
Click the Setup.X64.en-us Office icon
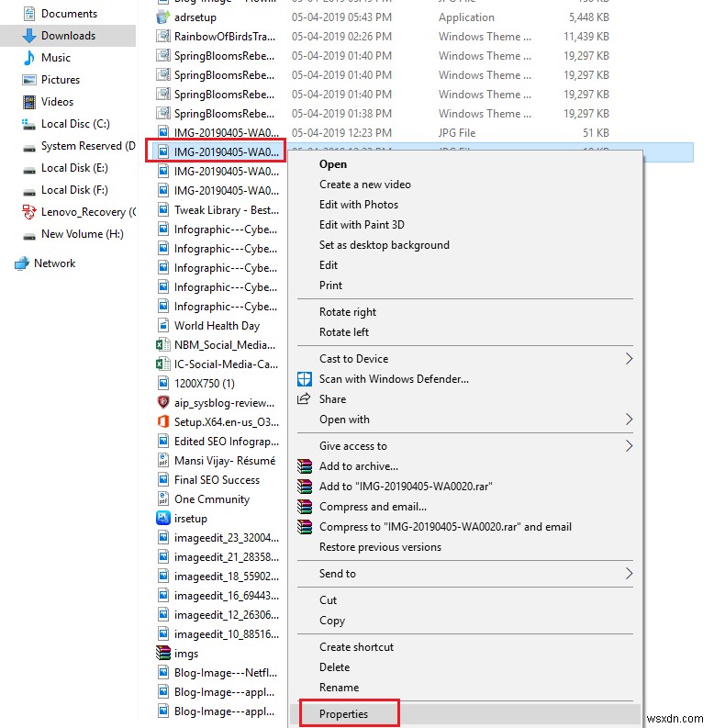click(163, 422)
